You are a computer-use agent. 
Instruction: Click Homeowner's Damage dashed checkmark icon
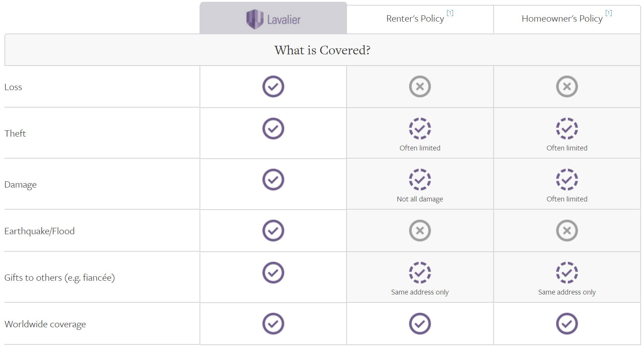click(567, 180)
